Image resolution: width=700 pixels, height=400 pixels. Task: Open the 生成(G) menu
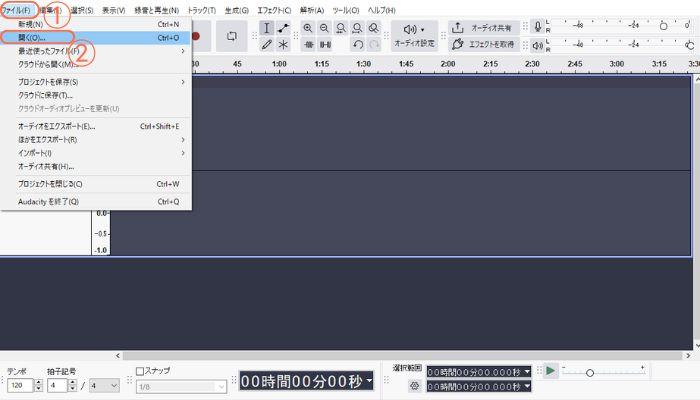coord(236,10)
